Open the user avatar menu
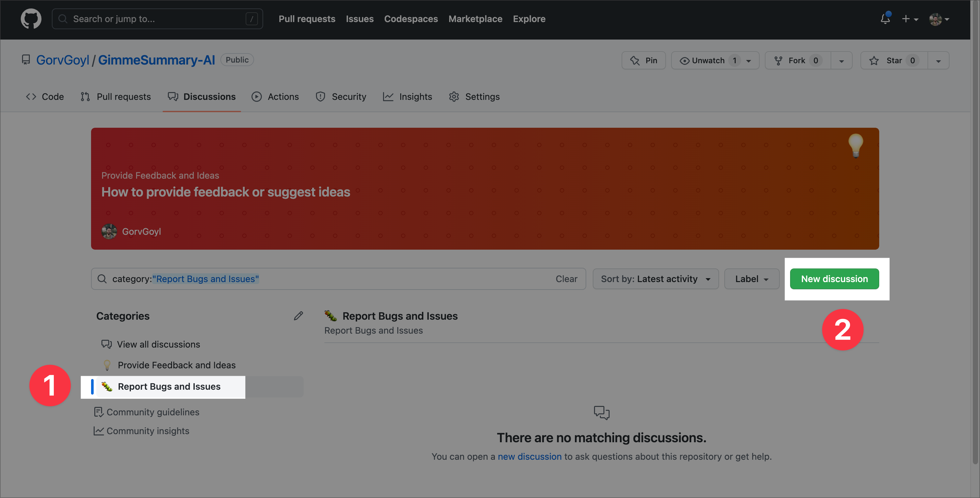 click(939, 19)
